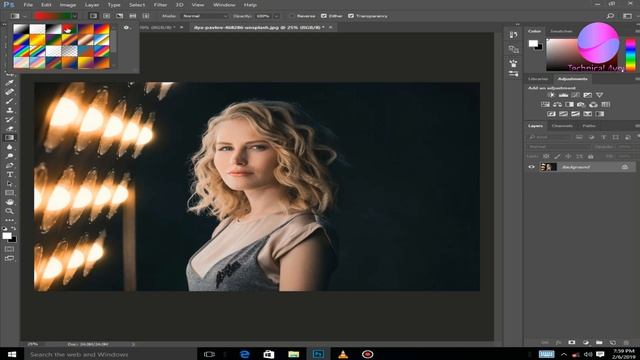640x360 pixels.
Task: Expand the status bar info arrow
Action: 133,344
